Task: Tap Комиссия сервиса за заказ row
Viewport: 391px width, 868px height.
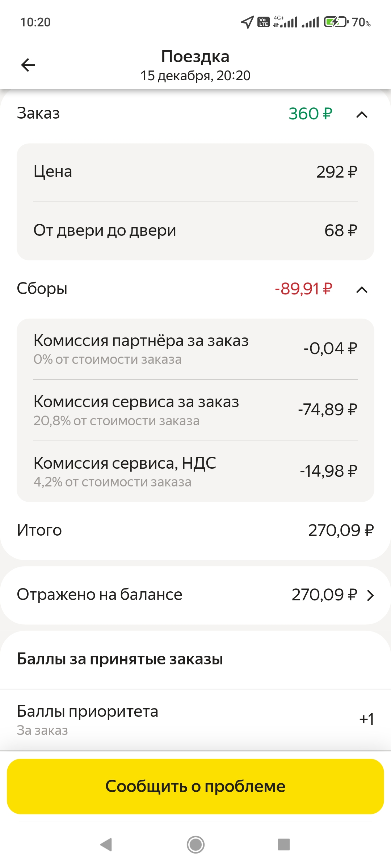Action: (x=195, y=410)
